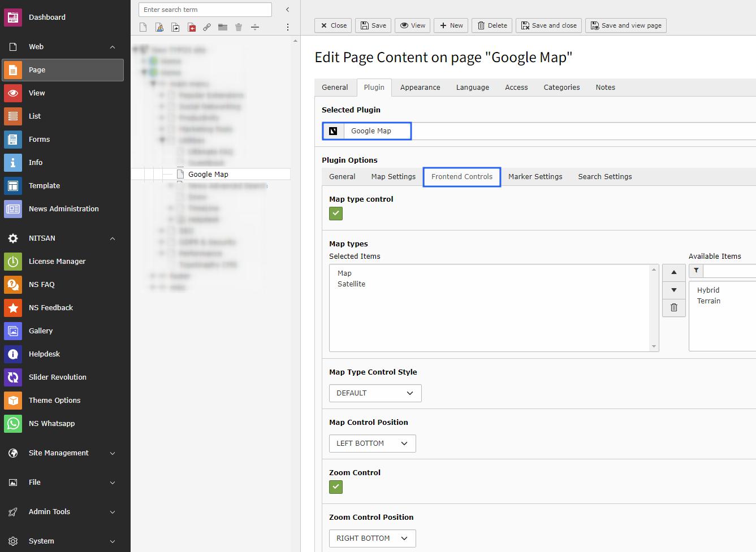Viewport: 756px width, 552px height.
Task: Expand the System module group
Action: (x=113, y=541)
